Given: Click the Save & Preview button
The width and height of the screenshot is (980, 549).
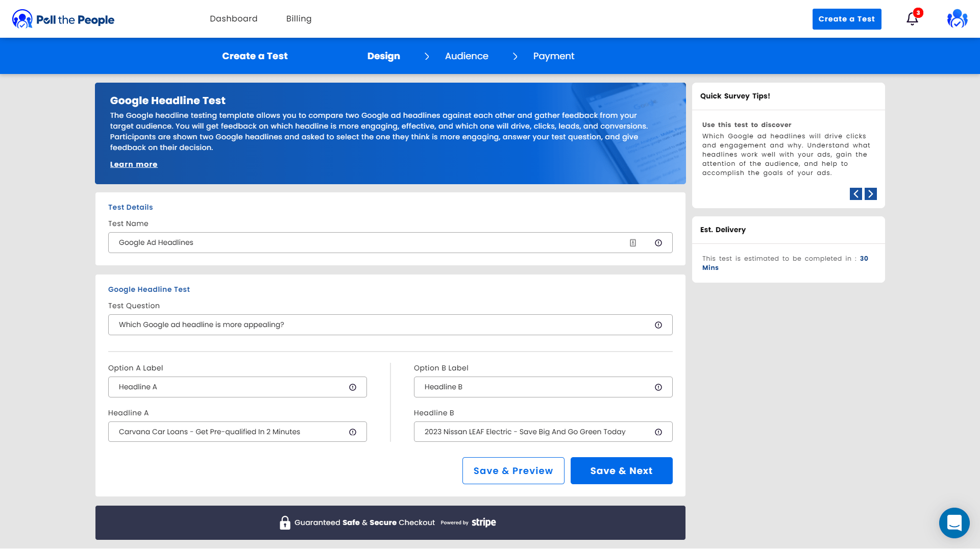Looking at the screenshot, I should tap(513, 470).
